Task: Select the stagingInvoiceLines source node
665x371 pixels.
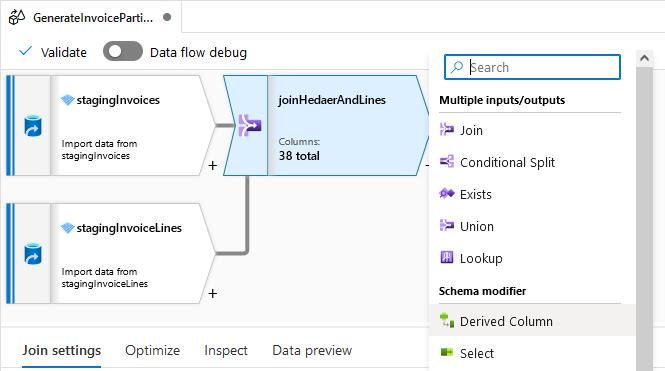Action: [110, 254]
